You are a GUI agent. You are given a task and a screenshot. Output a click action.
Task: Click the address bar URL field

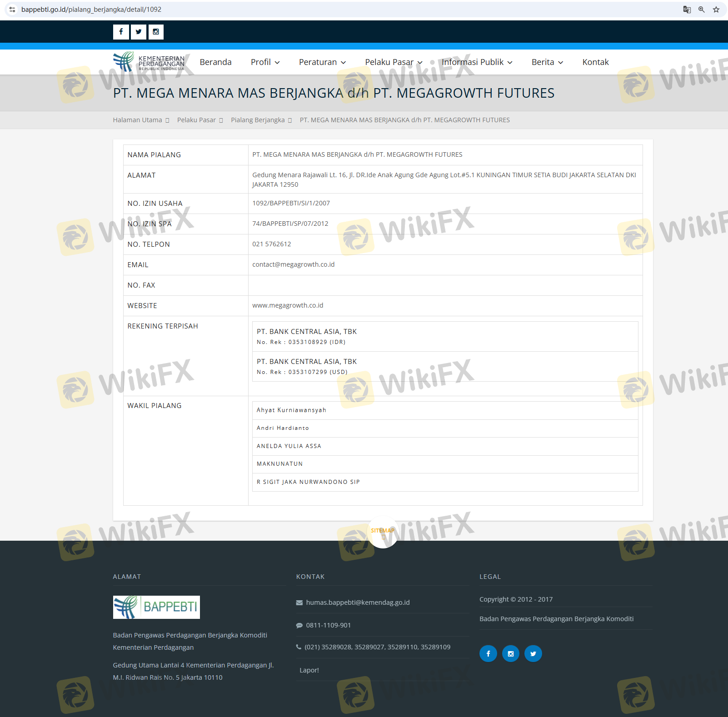point(345,10)
